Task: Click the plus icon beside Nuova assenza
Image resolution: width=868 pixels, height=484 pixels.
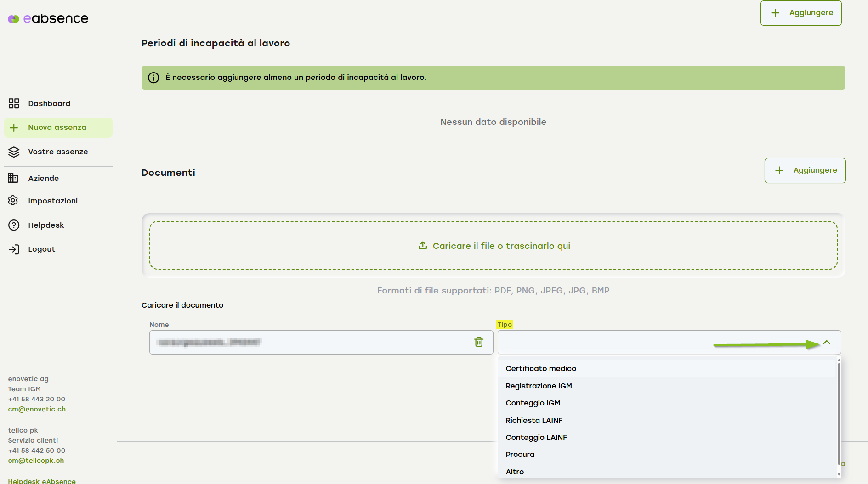Action: (x=14, y=128)
